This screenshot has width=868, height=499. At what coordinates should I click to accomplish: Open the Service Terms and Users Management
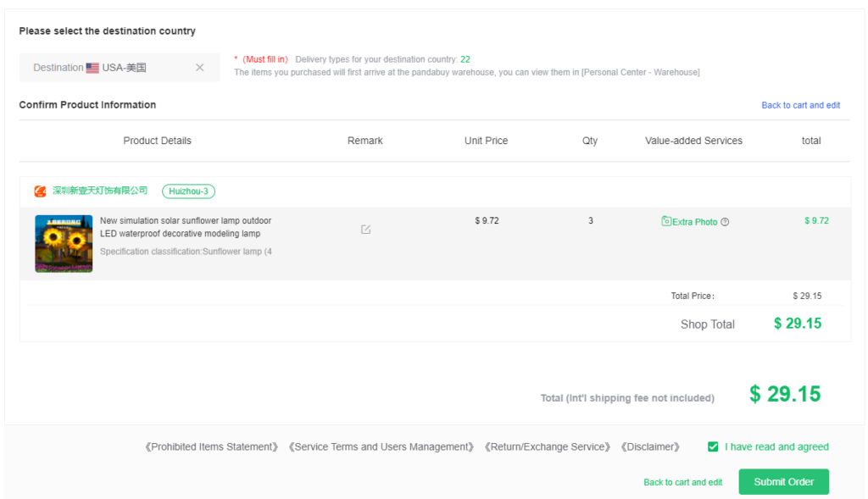381,446
